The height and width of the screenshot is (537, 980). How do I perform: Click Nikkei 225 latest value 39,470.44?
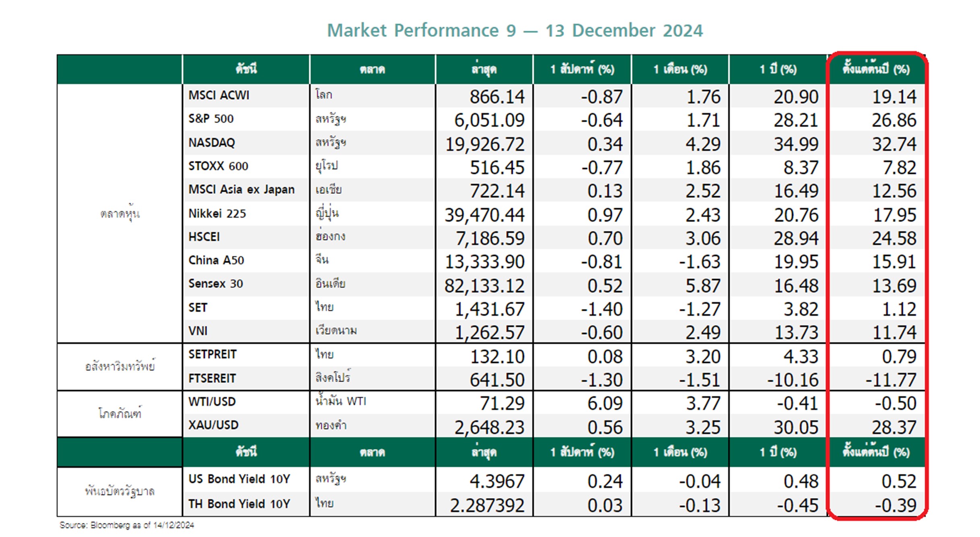(484, 215)
